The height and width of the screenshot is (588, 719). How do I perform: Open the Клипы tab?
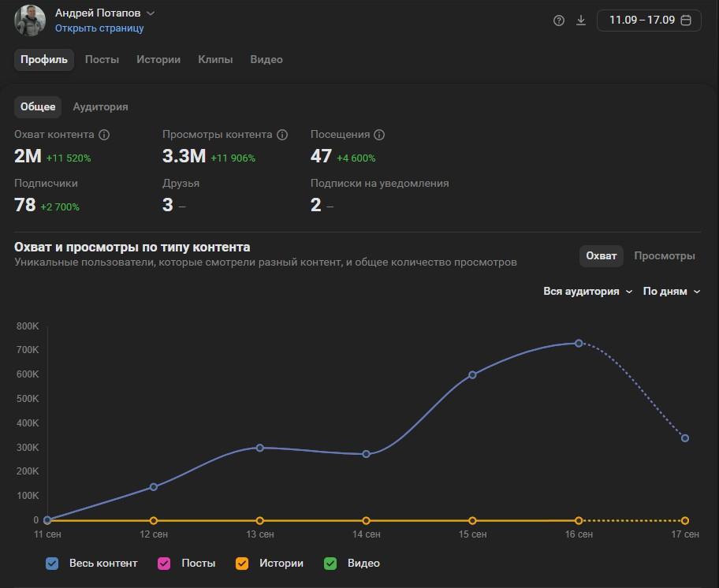click(x=215, y=60)
